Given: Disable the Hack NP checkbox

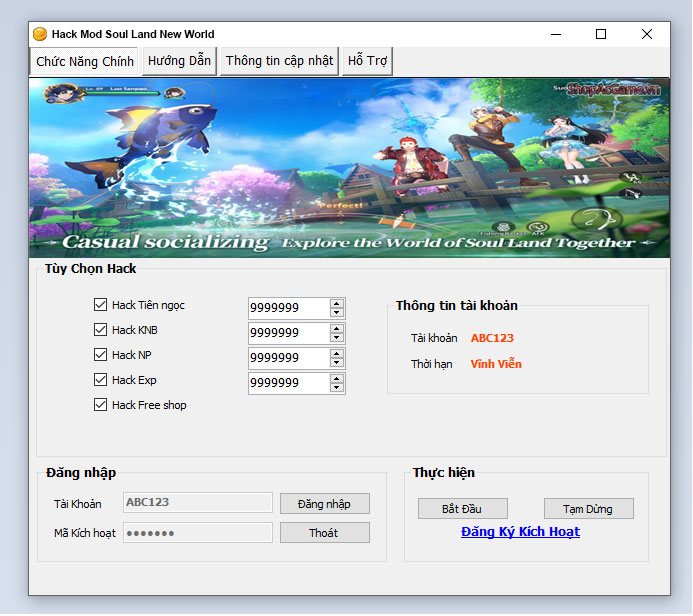Looking at the screenshot, I should click(100, 354).
